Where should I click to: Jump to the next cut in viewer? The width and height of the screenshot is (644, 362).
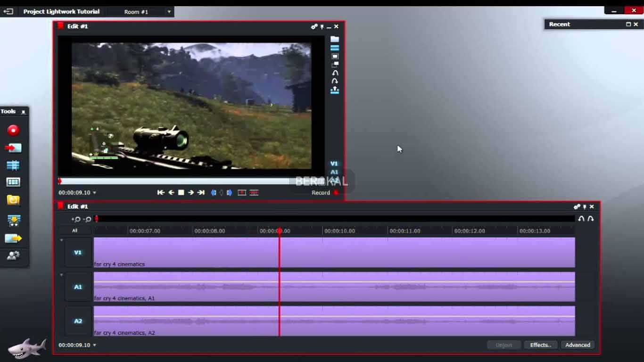pos(201,192)
